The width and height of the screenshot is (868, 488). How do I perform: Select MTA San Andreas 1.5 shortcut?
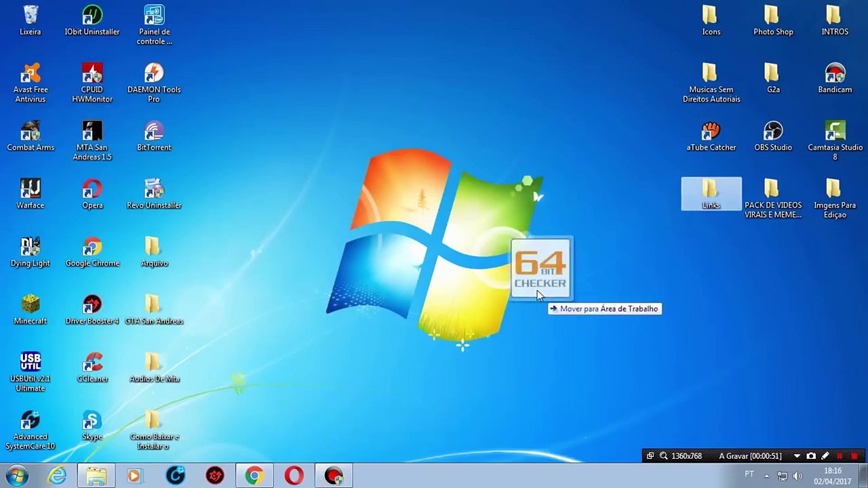[92, 141]
